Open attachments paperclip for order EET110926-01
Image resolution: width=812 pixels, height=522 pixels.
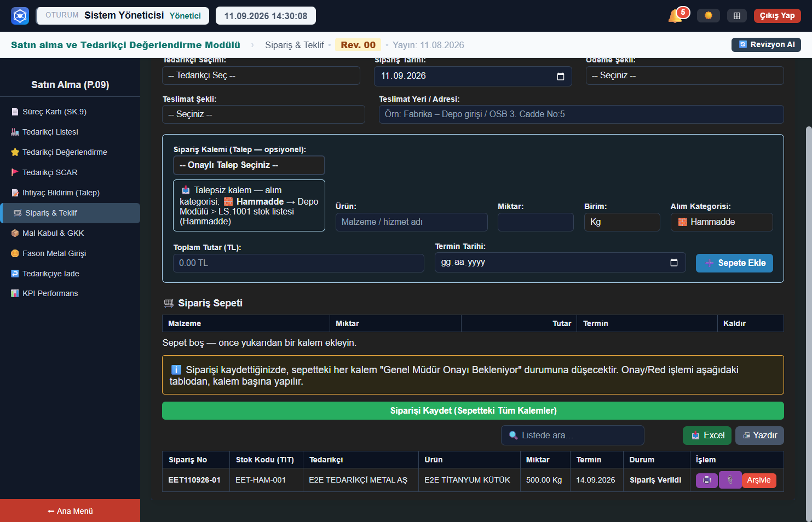730,480
